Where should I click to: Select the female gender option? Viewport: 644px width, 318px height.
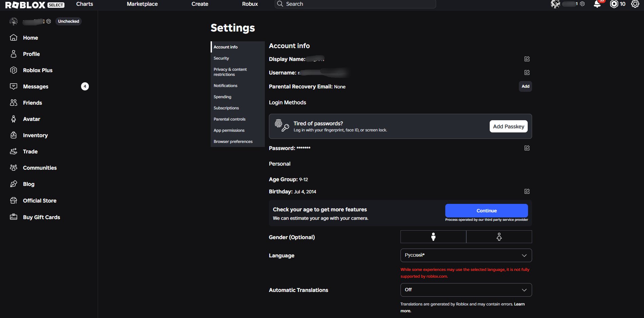(499, 237)
